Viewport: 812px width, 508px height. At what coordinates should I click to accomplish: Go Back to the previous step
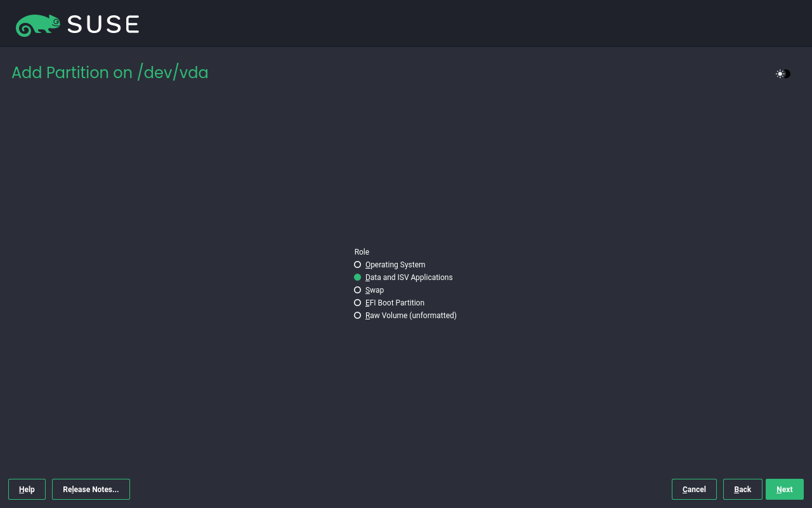point(742,490)
